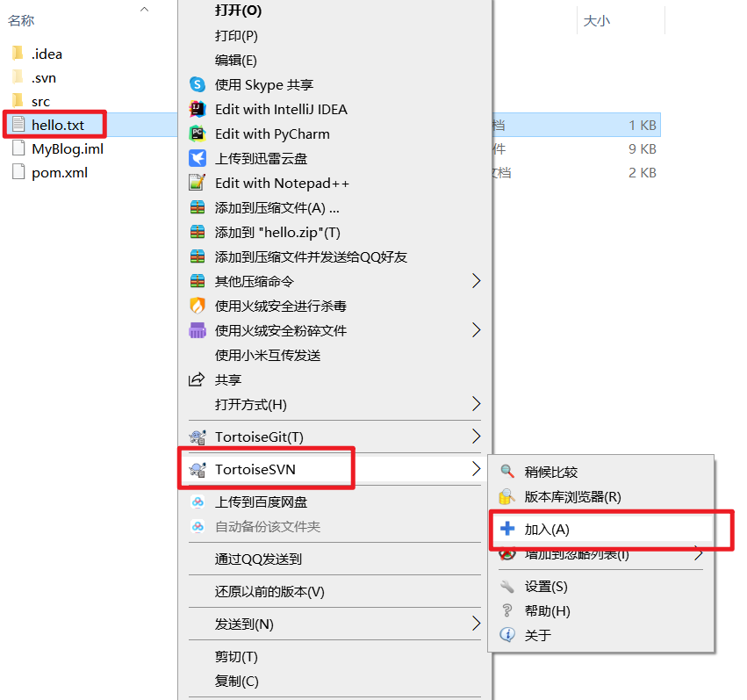Image resolution: width=747 pixels, height=700 pixels.
Task: Click the archive icon beside 其他压缩命令
Action: (198, 282)
